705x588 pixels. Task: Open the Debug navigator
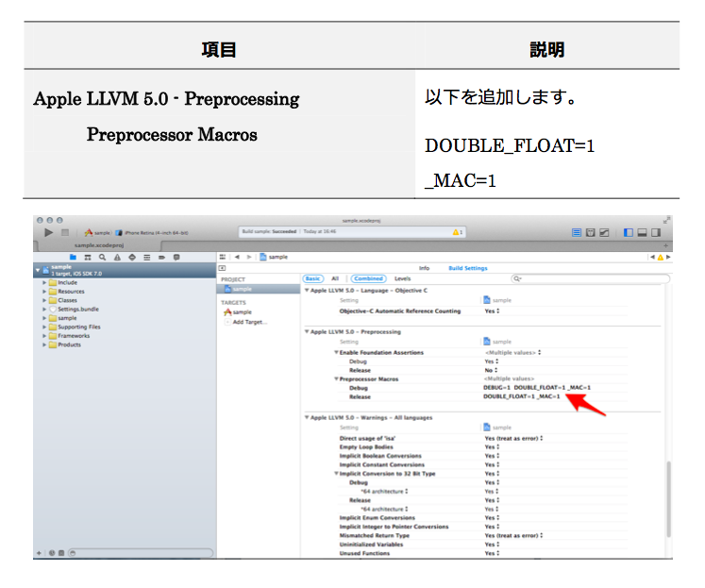coord(147,257)
